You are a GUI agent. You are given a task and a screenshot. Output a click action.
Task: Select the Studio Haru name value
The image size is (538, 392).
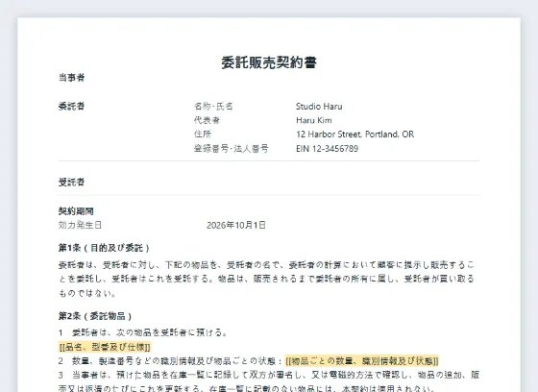pyautogui.click(x=319, y=106)
